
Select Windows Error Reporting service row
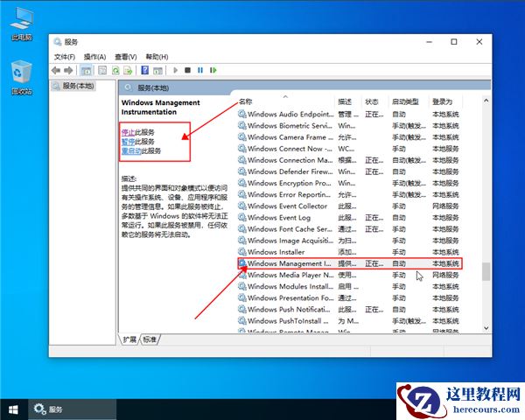[x=349, y=194]
